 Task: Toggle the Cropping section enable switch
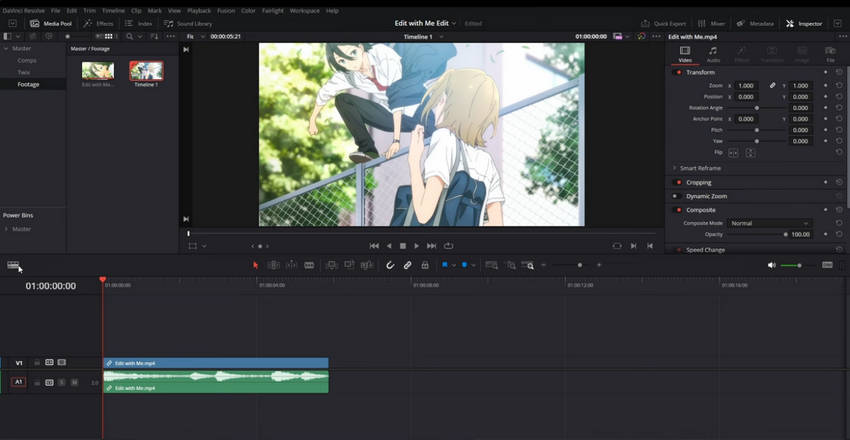click(678, 183)
